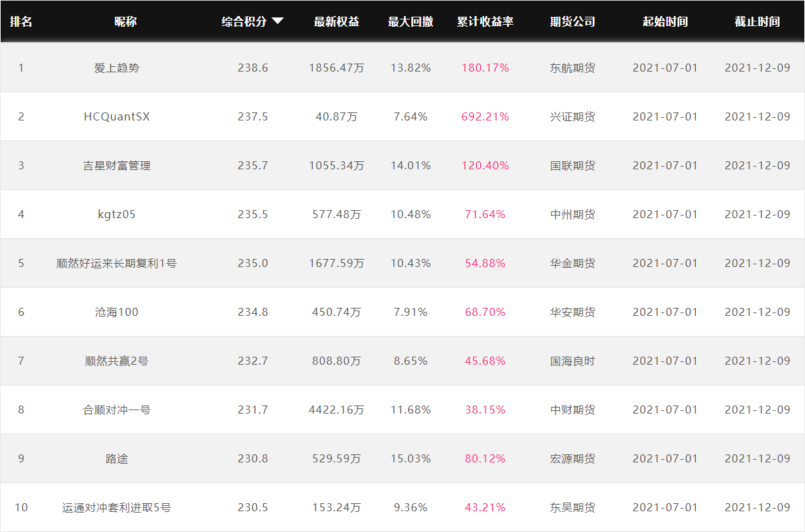The width and height of the screenshot is (805, 532).
Task: Select the equity value 1055.34万
Action: pos(337,165)
